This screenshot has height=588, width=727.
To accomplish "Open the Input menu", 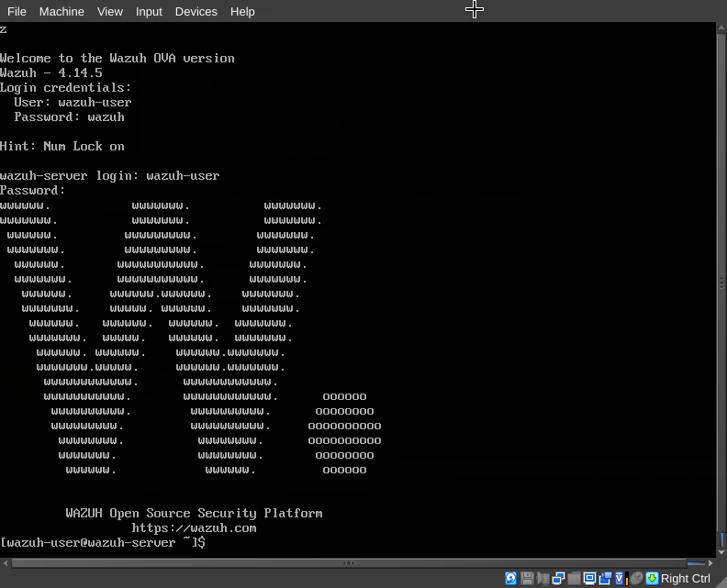I will 149,12.
